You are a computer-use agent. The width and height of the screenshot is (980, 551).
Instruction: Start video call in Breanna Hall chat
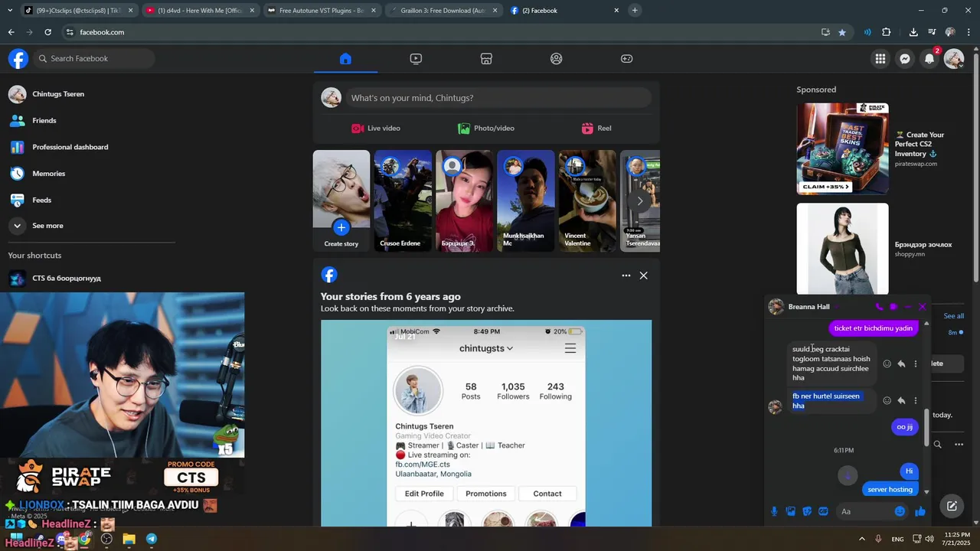click(893, 307)
